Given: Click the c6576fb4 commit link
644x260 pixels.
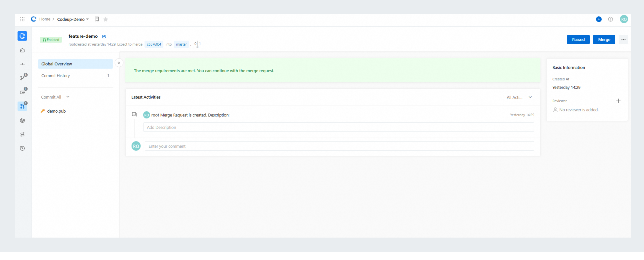Looking at the screenshot, I should [x=154, y=44].
